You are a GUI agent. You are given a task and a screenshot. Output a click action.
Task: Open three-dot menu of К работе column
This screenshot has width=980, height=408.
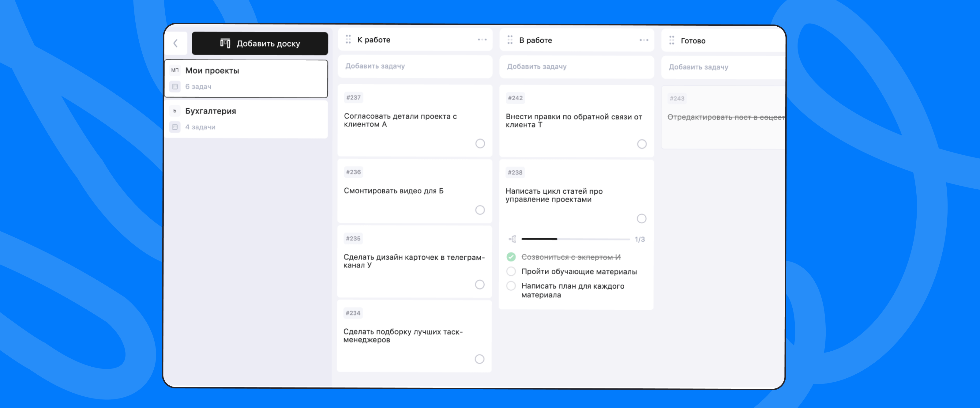(482, 40)
